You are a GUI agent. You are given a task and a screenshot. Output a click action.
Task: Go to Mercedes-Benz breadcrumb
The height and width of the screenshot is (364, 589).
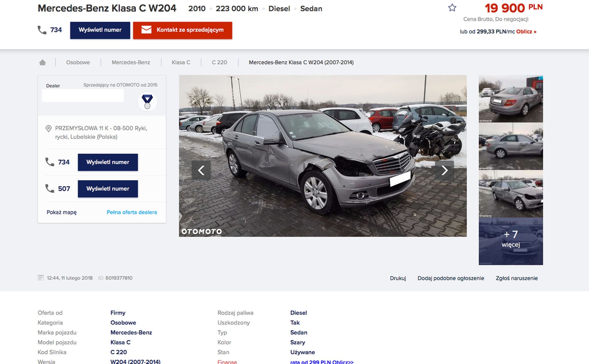[131, 62]
